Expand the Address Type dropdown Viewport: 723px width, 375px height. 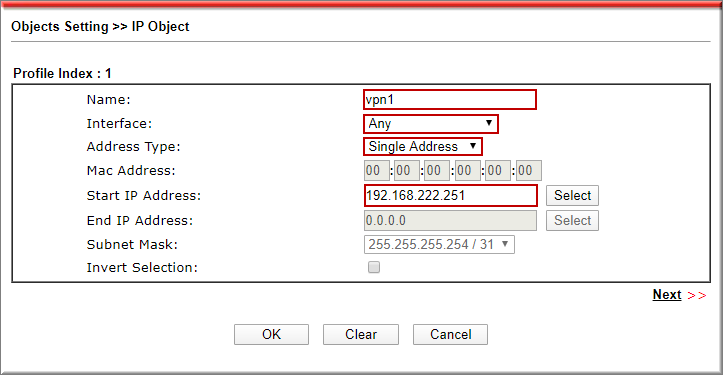click(422, 147)
